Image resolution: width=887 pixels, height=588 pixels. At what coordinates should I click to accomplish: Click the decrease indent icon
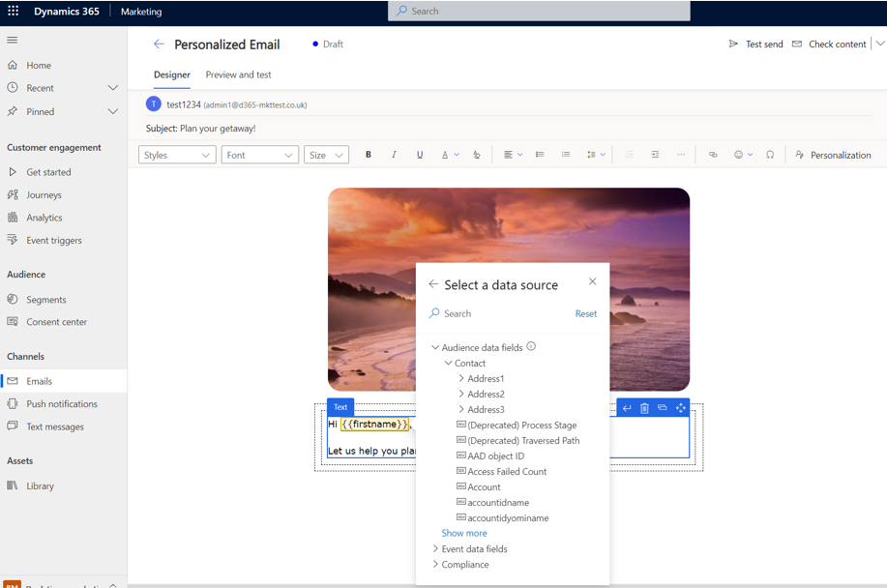point(629,155)
